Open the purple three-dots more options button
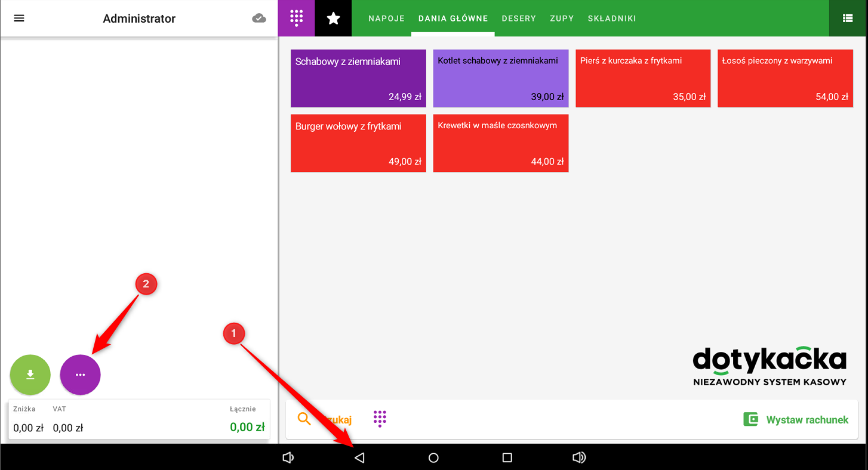The height and width of the screenshot is (470, 868). pyautogui.click(x=81, y=375)
